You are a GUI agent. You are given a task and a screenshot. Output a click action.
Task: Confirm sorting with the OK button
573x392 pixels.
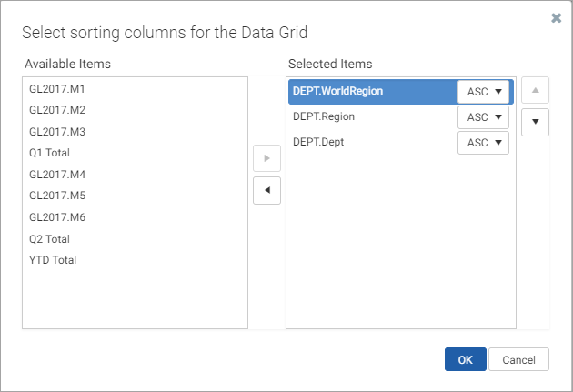(x=465, y=359)
